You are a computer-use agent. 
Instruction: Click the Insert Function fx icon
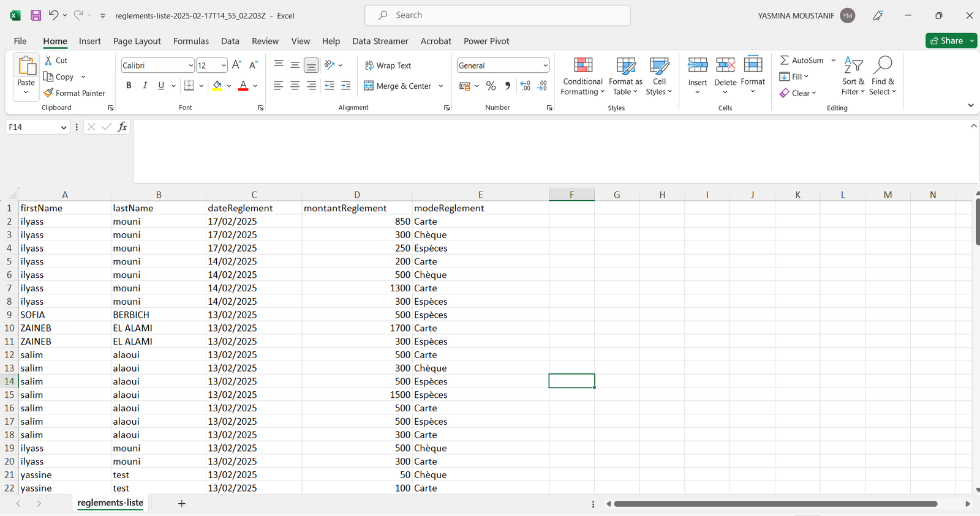click(123, 127)
